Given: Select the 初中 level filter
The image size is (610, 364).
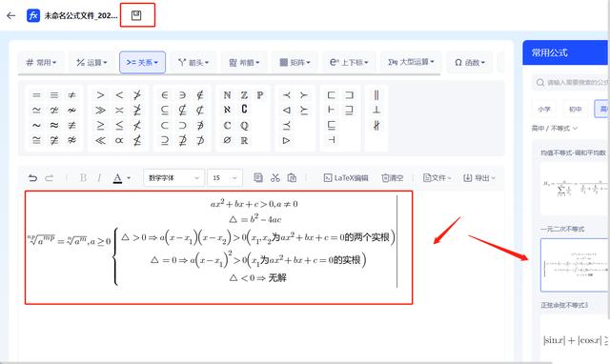Looking at the screenshot, I should 576,110.
